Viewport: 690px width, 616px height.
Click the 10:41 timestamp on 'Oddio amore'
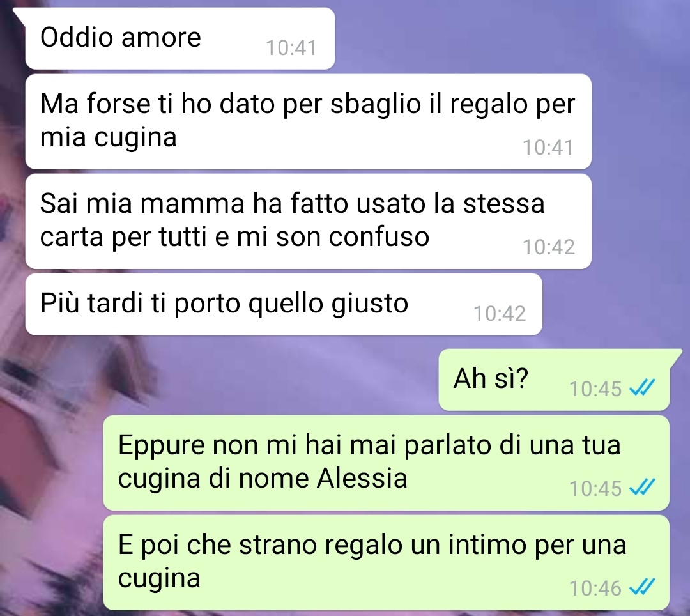tap(291, 47)
